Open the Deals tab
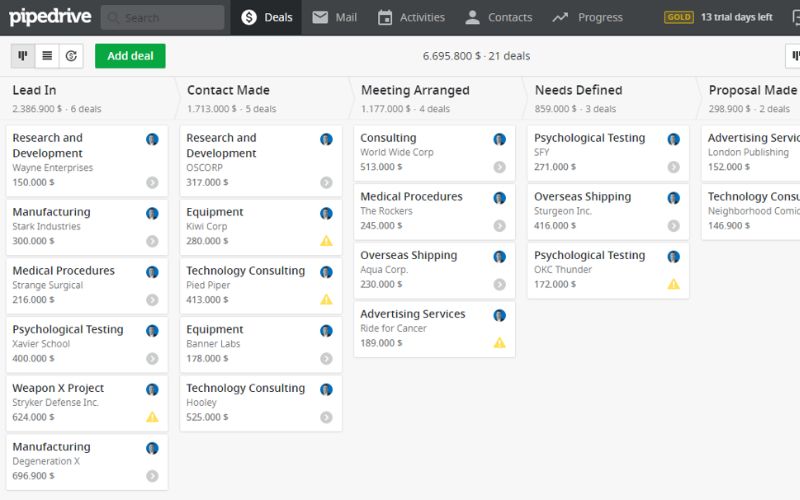 pos(266,17)
